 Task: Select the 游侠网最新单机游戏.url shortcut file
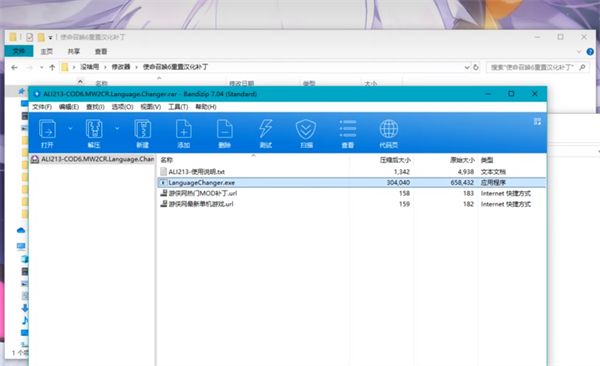[x=201, y=204]
